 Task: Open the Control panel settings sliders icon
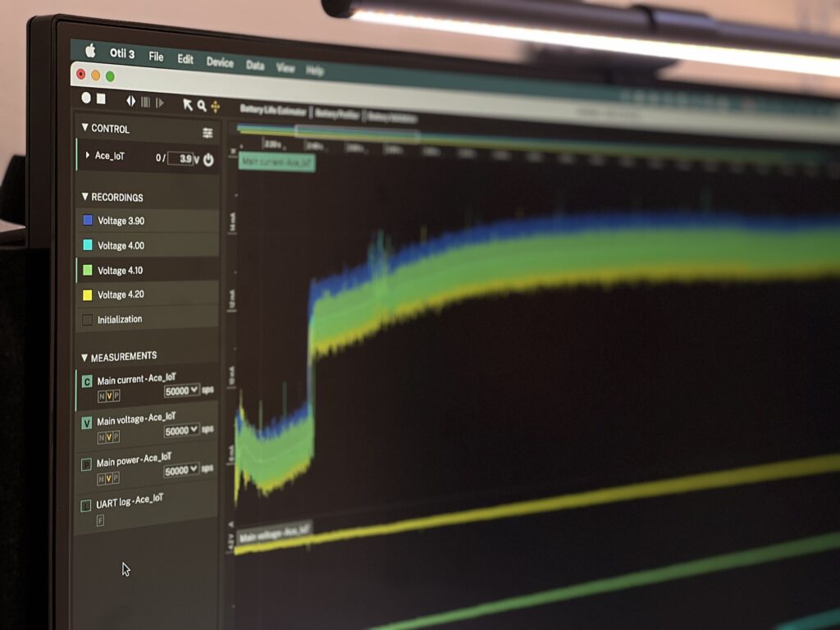click(x=208, y=133)
